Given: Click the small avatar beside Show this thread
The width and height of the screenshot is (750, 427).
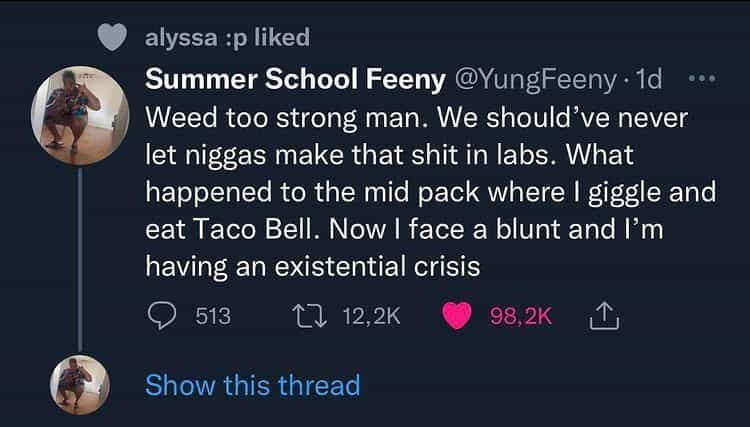Looking at the screenshot, I should [79, 385].
